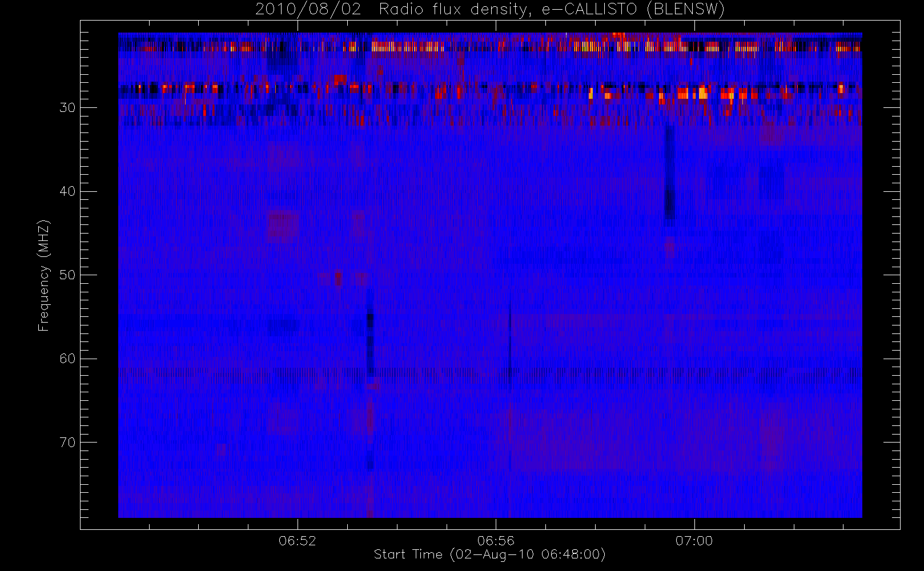Viewport: 924px width, 571px height.
Task: Click the 60 MHz frequency tick label
Action: pos(67,359)
